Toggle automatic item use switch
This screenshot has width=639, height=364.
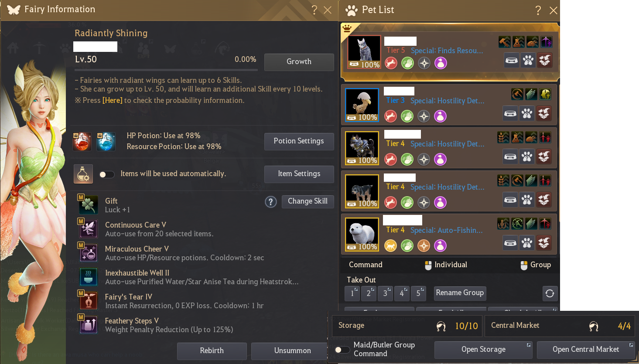click(106, 174)
